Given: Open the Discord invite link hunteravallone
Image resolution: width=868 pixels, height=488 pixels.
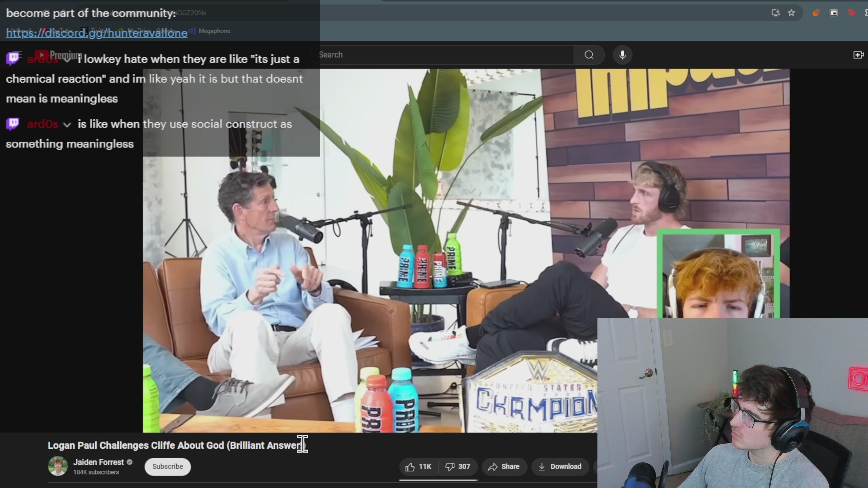Looking at the screenshot, I should pyautogui.click(x=97, y=33).
